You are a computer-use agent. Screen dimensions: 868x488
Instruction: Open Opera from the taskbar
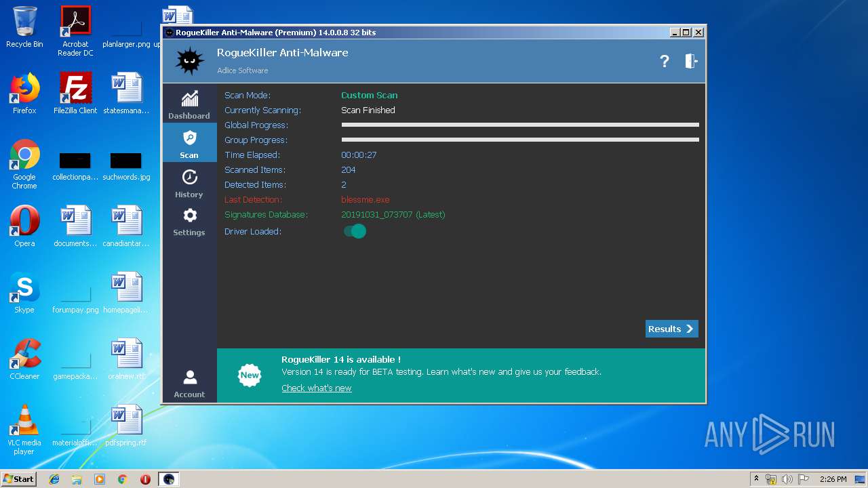pyautogui.click(x=145, y=479)
